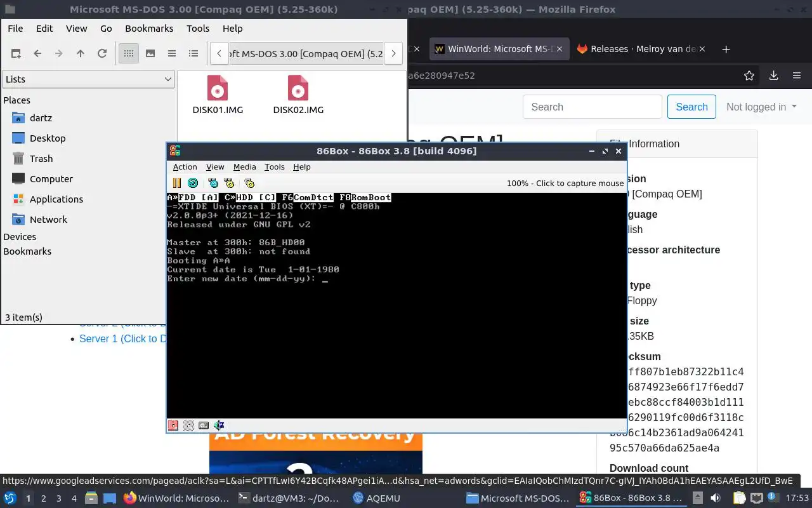The width and height of the screenshot is (812, 508).
Task: Select DISK02.IMG file
Action: [298, 95]
